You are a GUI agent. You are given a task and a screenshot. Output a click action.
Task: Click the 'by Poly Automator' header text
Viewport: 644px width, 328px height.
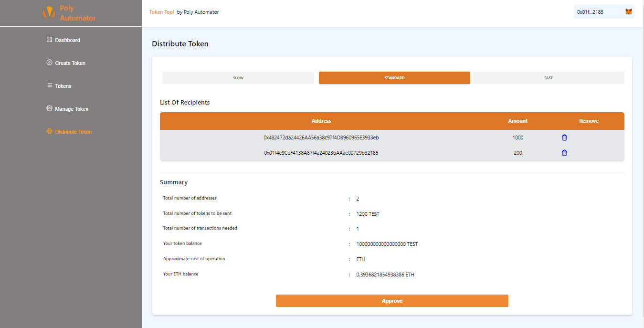click(x=198, y=12)
